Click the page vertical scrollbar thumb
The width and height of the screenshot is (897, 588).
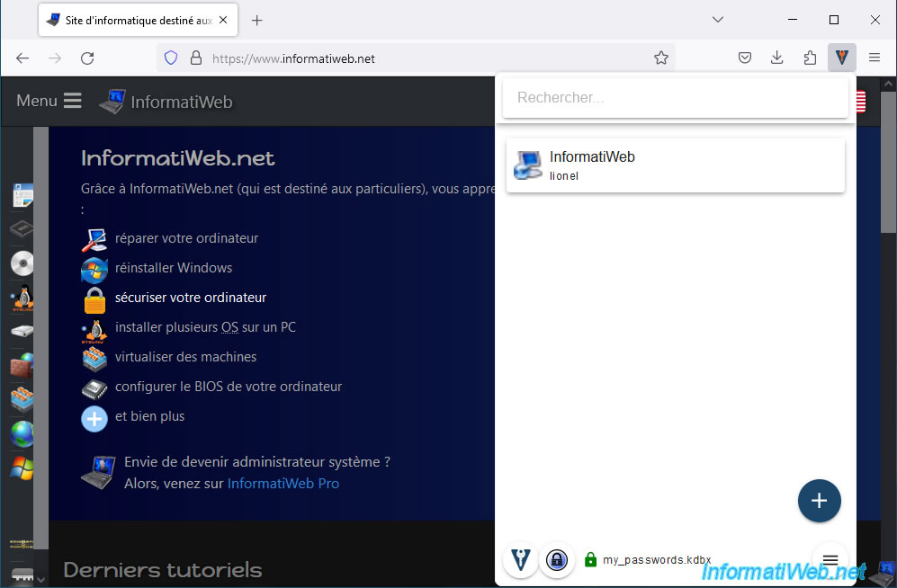click(888, 161)
